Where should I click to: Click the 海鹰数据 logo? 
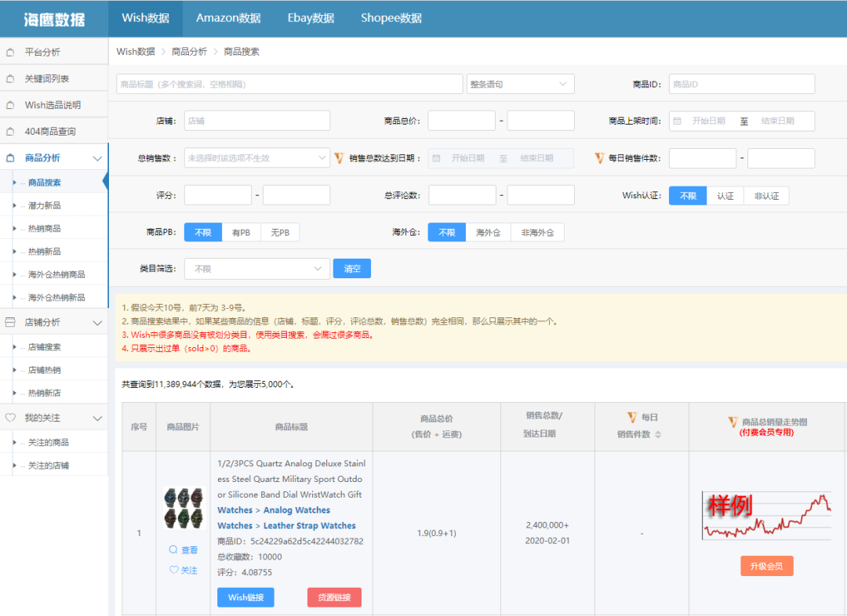tap(54, 20)
